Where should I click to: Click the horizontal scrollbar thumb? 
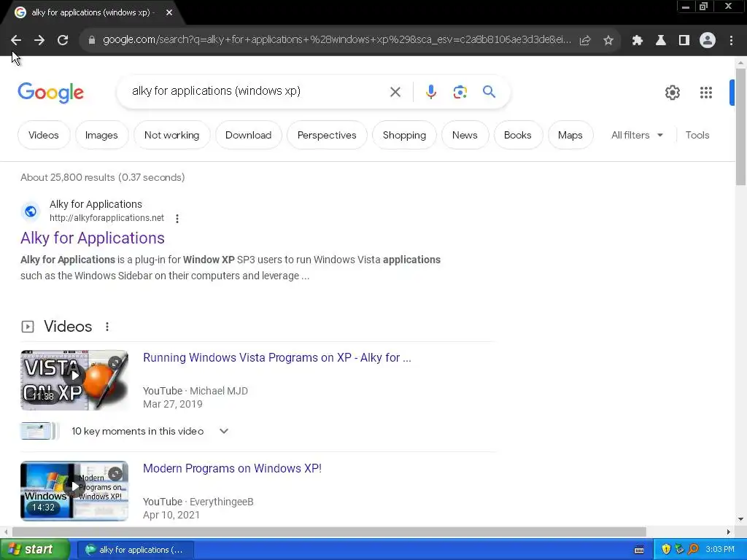click(x=329, y=532)
